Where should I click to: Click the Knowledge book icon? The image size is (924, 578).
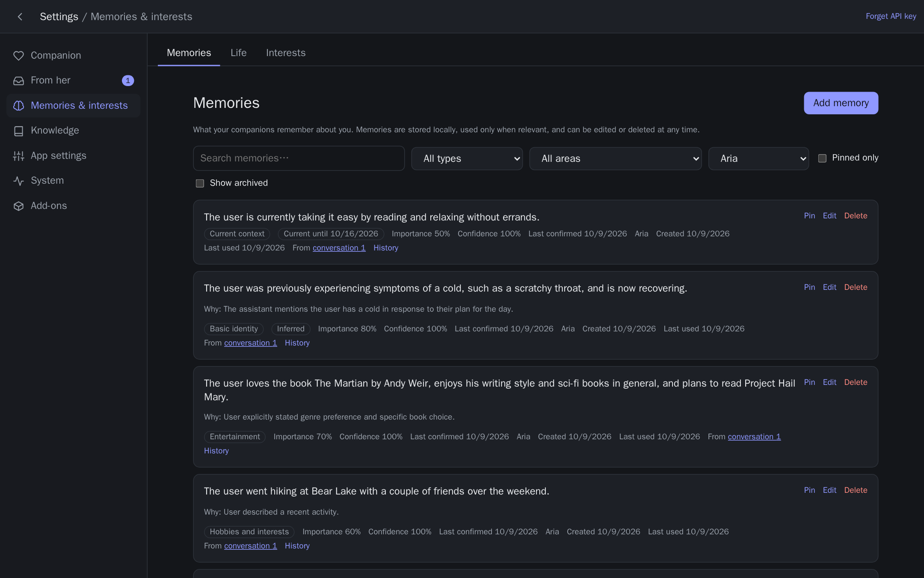(18, 131)
